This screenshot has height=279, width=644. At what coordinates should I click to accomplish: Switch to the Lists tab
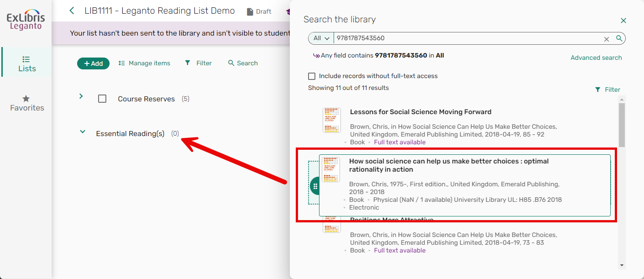(x=26, y=64)
